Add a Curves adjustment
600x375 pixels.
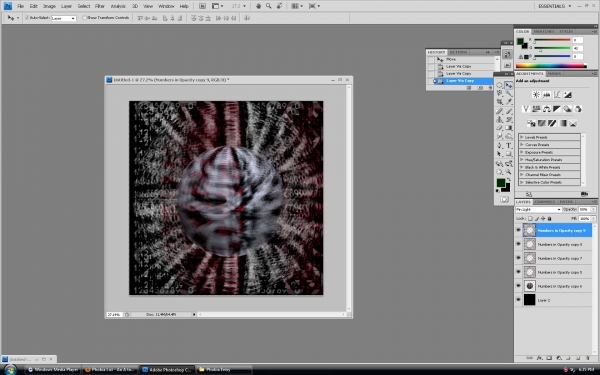click(x=557, y=95)
